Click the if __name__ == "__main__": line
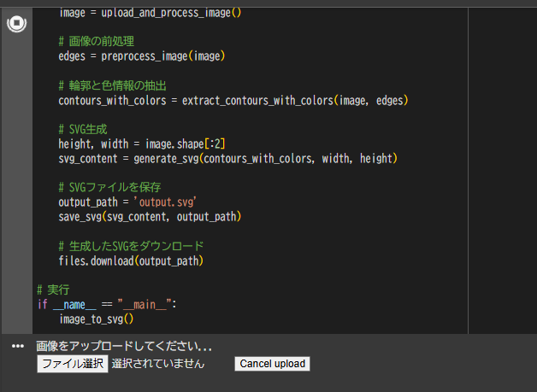537x392 pixels. (107, 304)
